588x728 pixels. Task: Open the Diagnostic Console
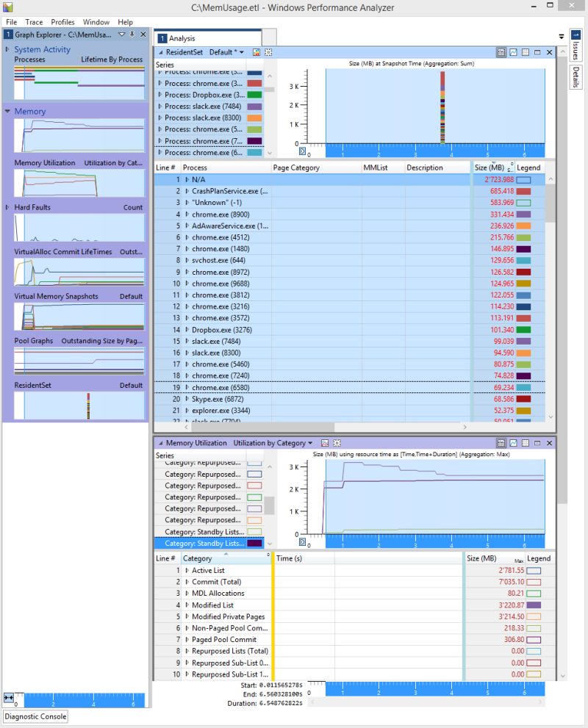pyautogui.click(x=35, y=716)
